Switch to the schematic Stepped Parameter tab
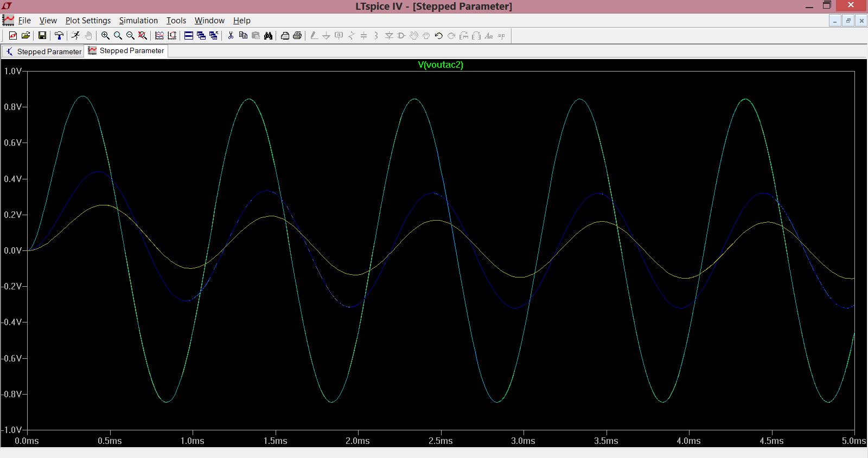Screen dimensions: 868x458 pyautogui.click(x=43, y=51)
